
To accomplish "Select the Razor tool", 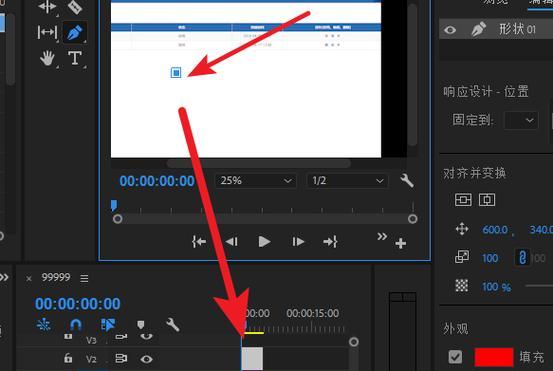I will 75,7.
